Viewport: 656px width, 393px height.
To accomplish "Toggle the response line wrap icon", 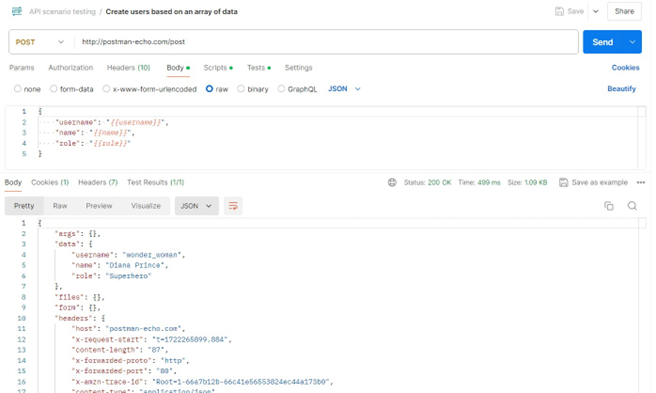I will point(233,206).
